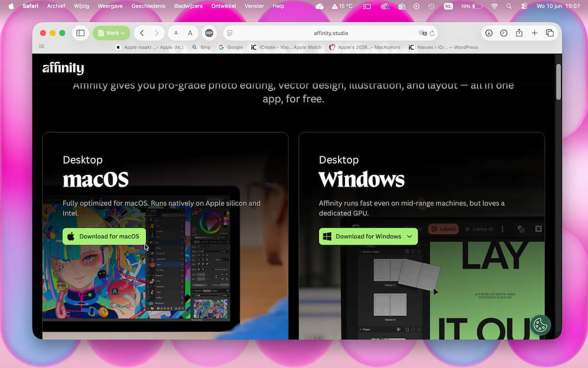
Task: Increase text size with large A
Action: click(x=190, y=33)
